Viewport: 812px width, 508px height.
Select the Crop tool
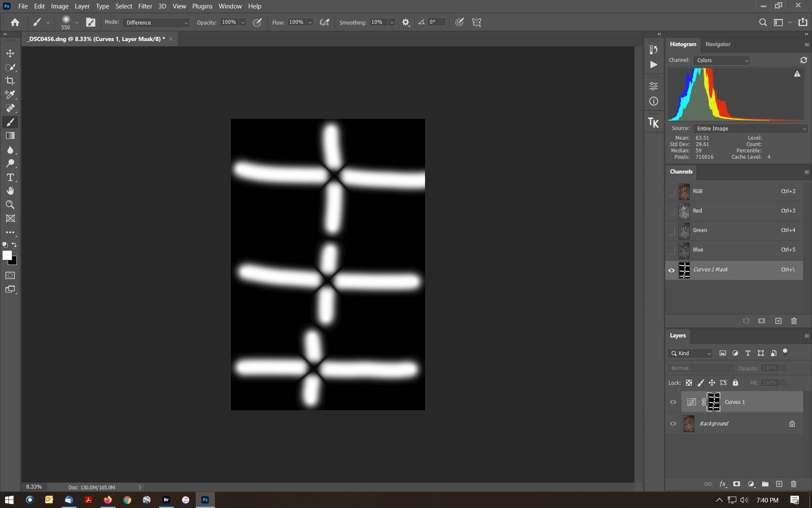click(10, 81)
